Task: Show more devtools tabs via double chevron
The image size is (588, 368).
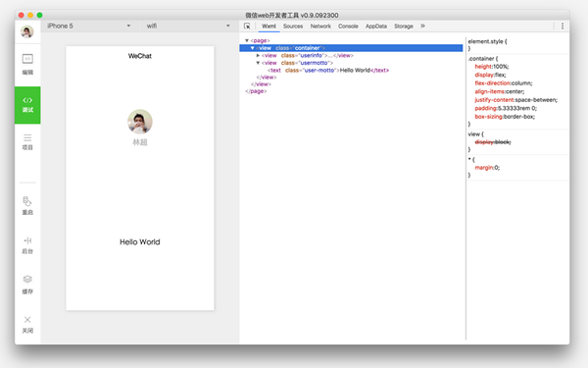Action: click(422, 26)
